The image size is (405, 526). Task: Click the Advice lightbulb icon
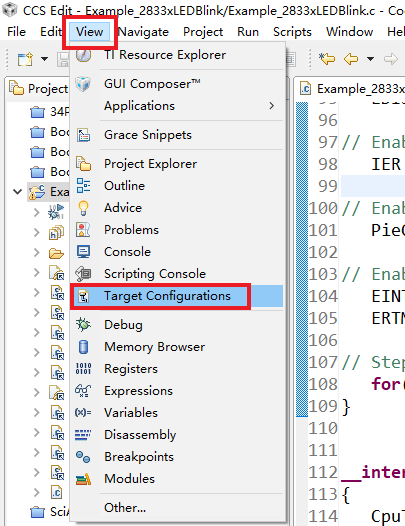pyautogui.click(x=83, y=208)
